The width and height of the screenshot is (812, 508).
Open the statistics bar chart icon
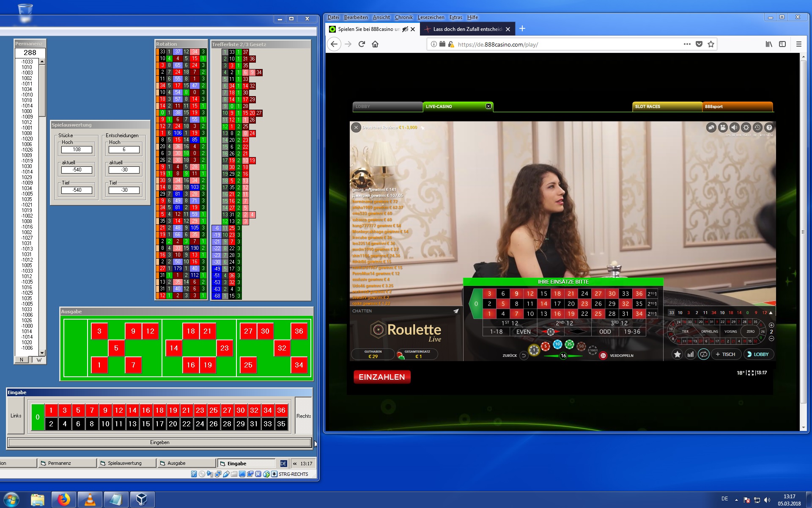click(x=690, y=354)
